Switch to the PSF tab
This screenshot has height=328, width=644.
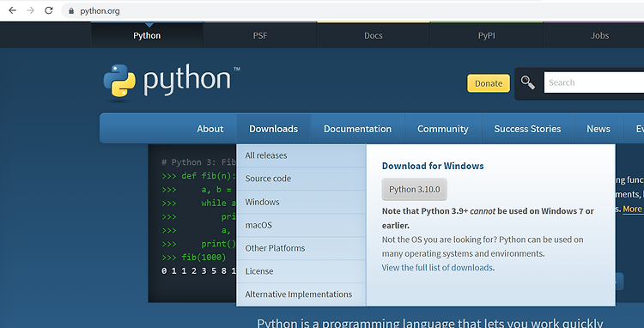point(260,35)
